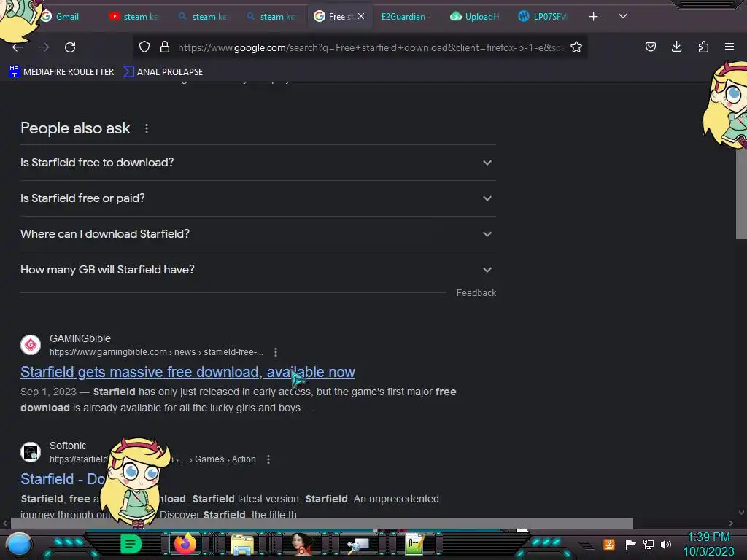
Task: Expand 'Is Starfield free to download?'
Action: coord(258,163)
